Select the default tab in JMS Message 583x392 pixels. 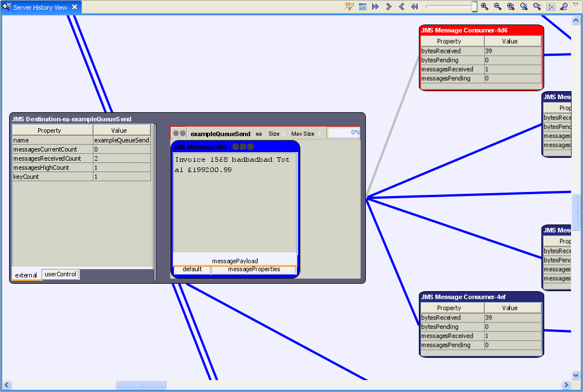(x=192, y=269)
